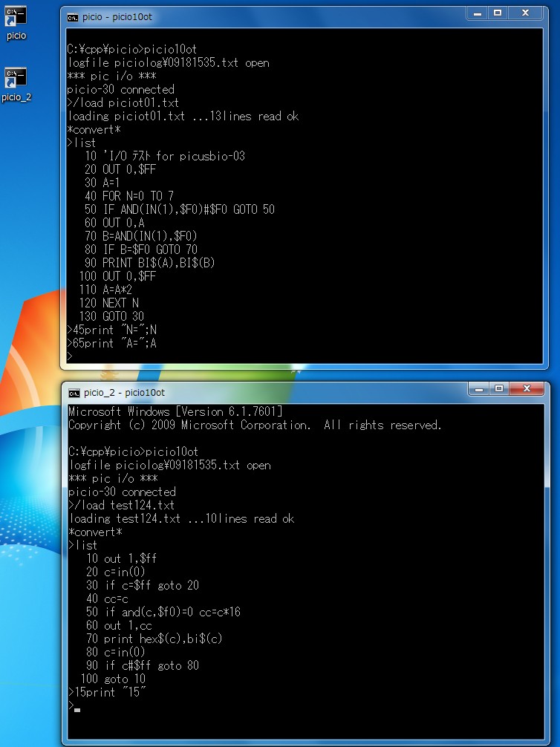Open the picio_2 desktop shortcut icon

click(16, 85)
